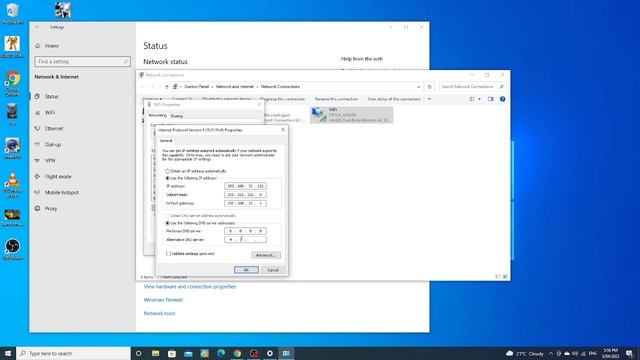Select General tab in IPv4 Properties

166,140
